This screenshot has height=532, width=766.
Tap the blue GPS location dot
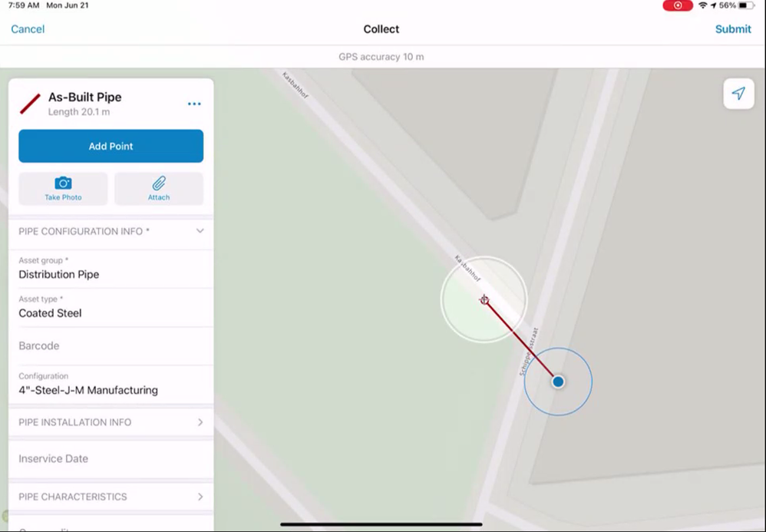[x=558, y=382]
